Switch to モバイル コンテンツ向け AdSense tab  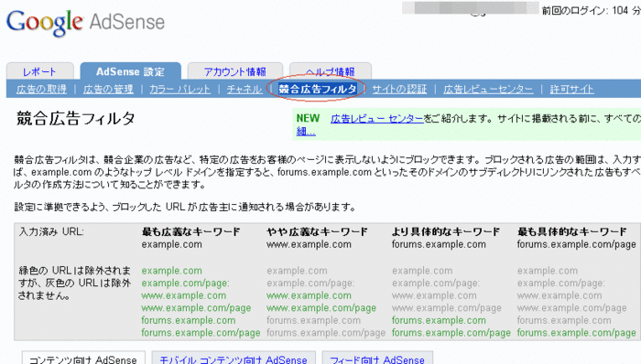pos(234,359)
